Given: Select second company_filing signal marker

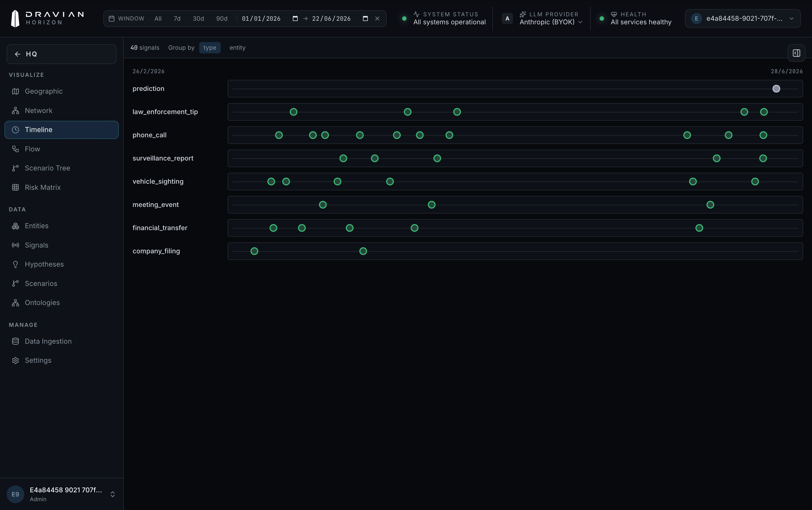Looking at the screenshot, I should [363, 251].
